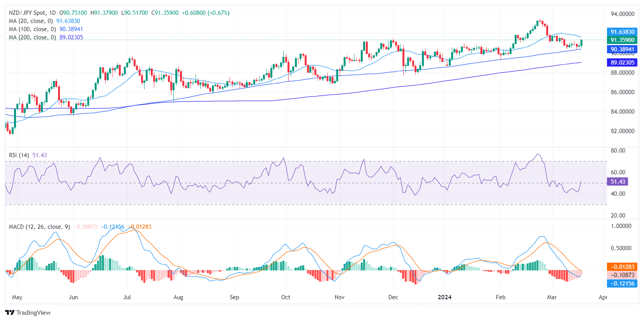Select the orange -0.01283 MACD signal tag
Screen dimensions: 644x321
click(x=622, y=267)
